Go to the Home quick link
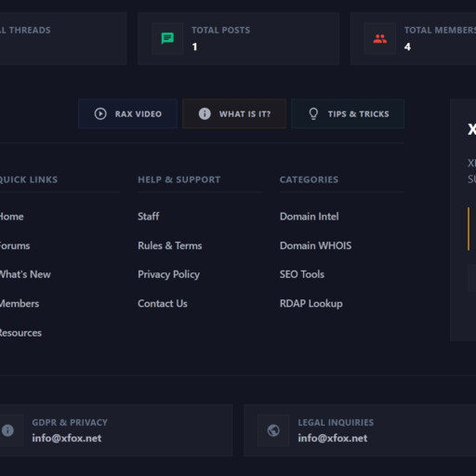Image resolution: width=476 pixels, height=476 pixels. click(11, 217)
